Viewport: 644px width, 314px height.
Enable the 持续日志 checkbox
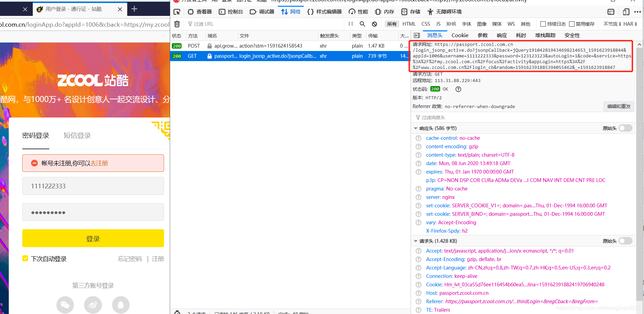pyautogui.click(x=543, y=24)
